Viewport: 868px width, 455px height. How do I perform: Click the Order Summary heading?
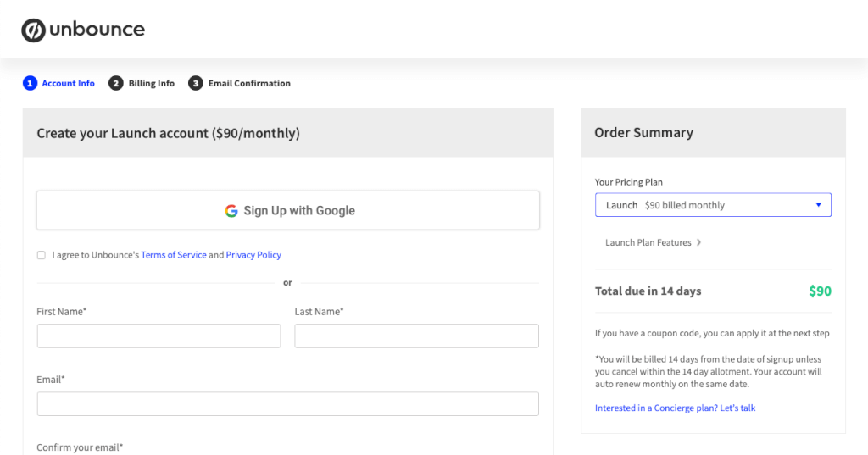point(643,133)
